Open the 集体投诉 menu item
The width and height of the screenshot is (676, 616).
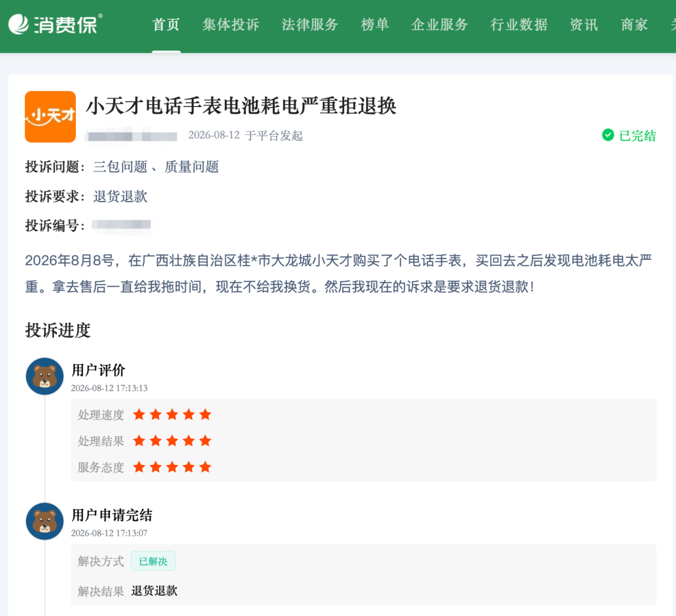coord(230,24)
